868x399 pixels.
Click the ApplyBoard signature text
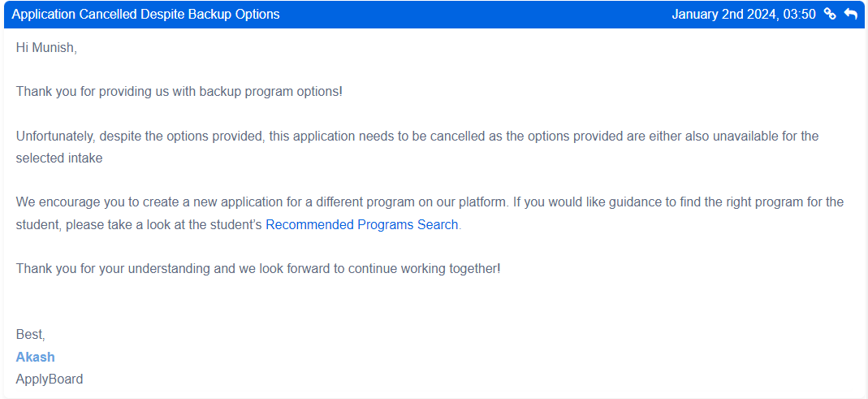click(x=50, y=379)
